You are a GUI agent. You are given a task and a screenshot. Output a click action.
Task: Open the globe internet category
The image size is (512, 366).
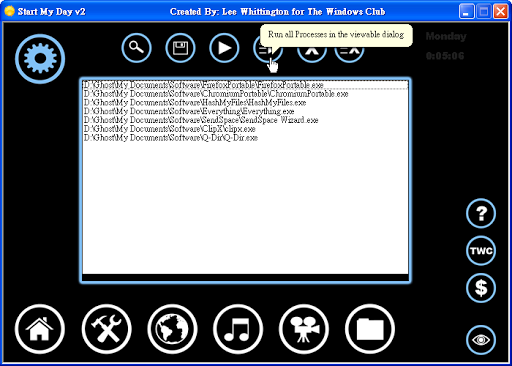[x=172, y=329]
